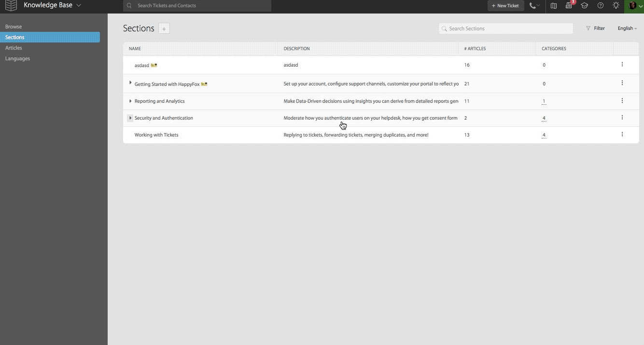Click categories count 4 for Security and Authentication

(x=544, y=118)
